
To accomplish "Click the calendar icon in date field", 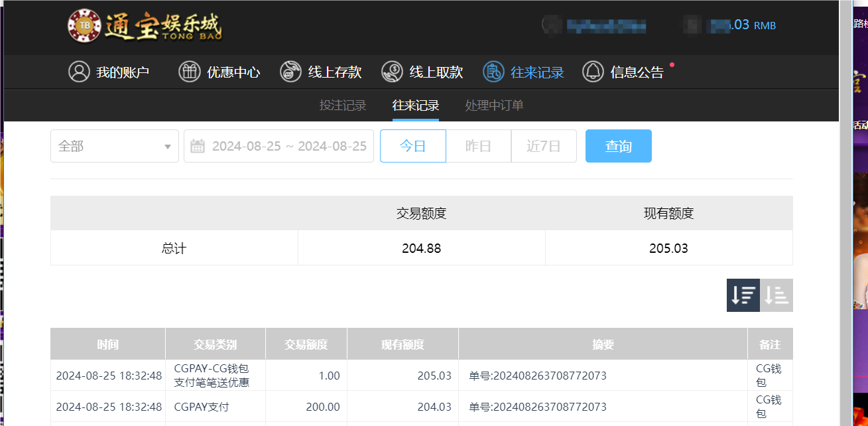I will (x=198, y=145).
